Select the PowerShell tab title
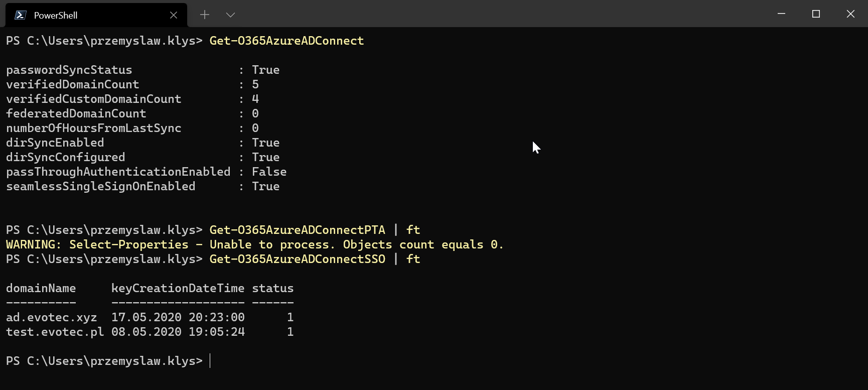The image size is (868, 390). 56,16
